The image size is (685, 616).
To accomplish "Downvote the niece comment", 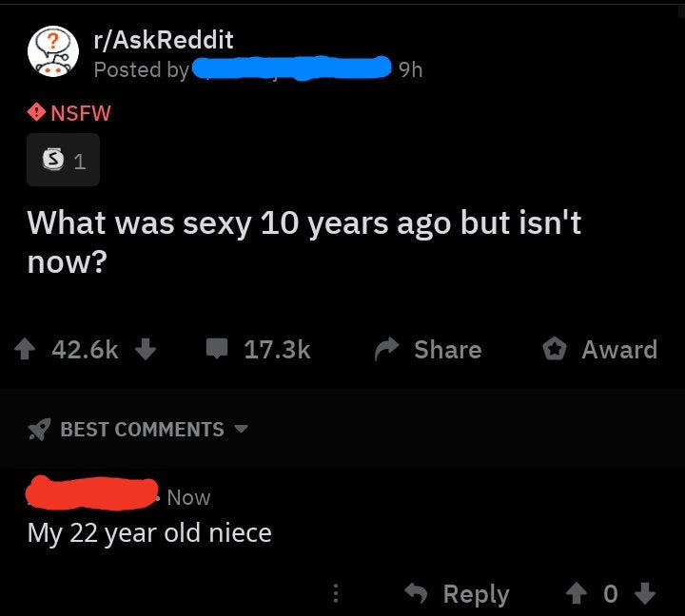I will [x=644, y=594].
